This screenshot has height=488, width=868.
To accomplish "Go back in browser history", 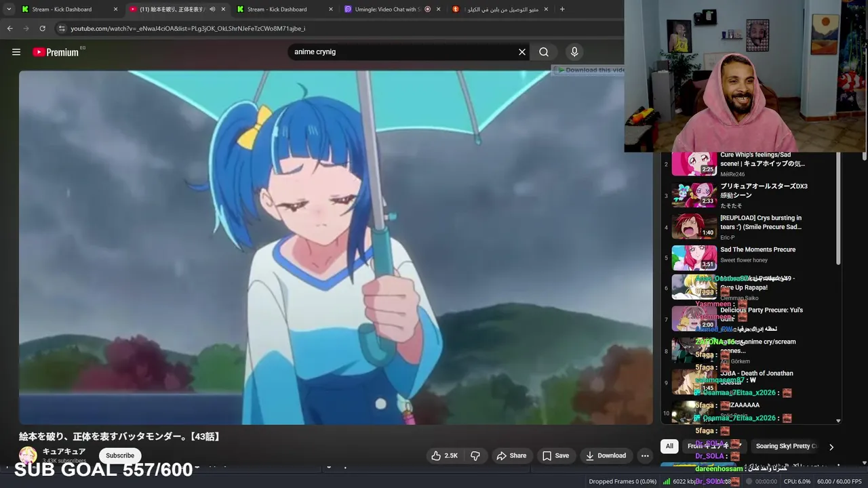I will (x=9, y=28).
